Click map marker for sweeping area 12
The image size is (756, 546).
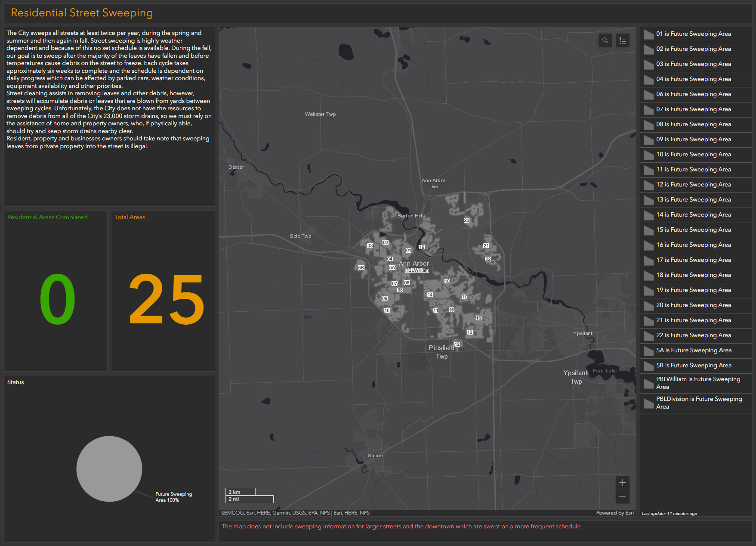click(x=457, y=344)
